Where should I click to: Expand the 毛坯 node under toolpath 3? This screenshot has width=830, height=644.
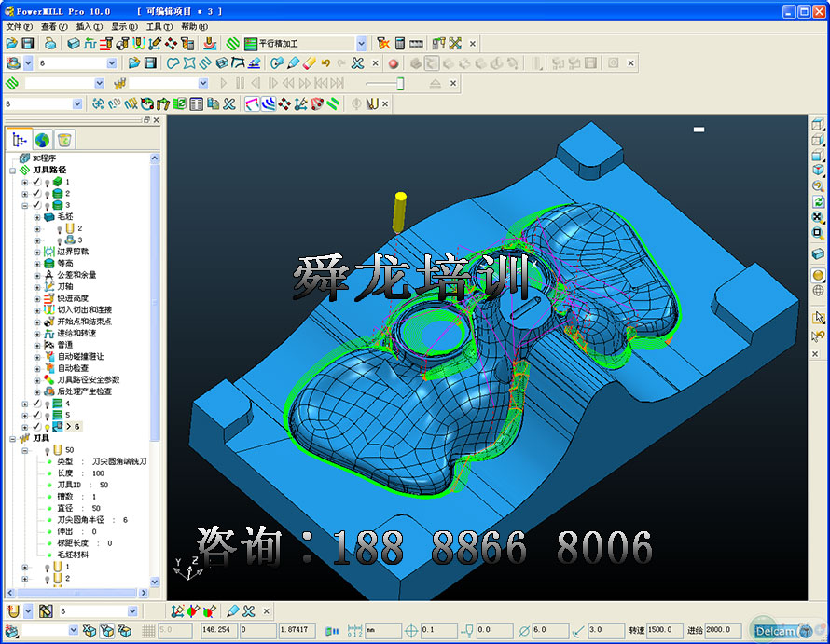coord(37,217)
